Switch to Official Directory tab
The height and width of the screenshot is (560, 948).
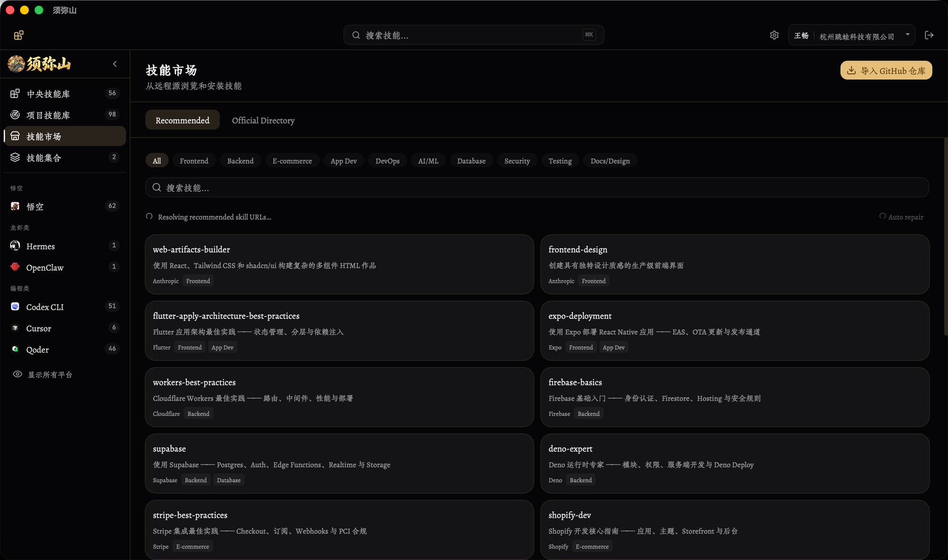pyautogui.click(x=263, y=120)
